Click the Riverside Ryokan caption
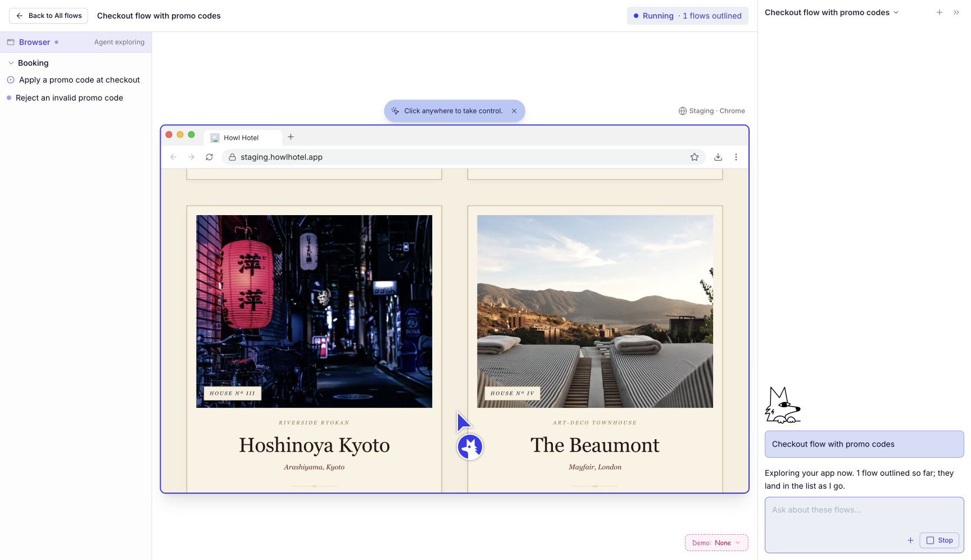This screenshot has width=971, height=560. coord(314,422)
